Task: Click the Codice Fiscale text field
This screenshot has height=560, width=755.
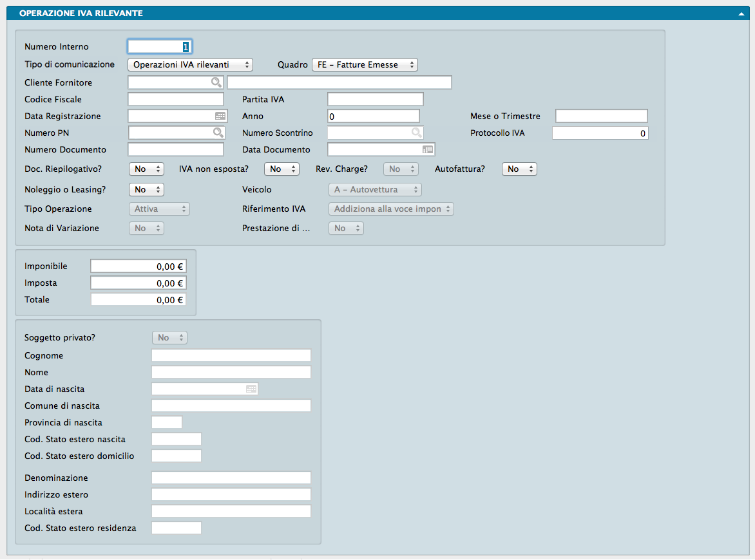Action: [x=176, y=99]
